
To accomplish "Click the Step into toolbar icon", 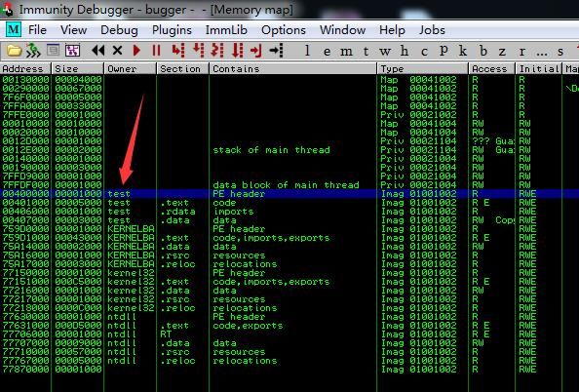I will tap(178, 51).
